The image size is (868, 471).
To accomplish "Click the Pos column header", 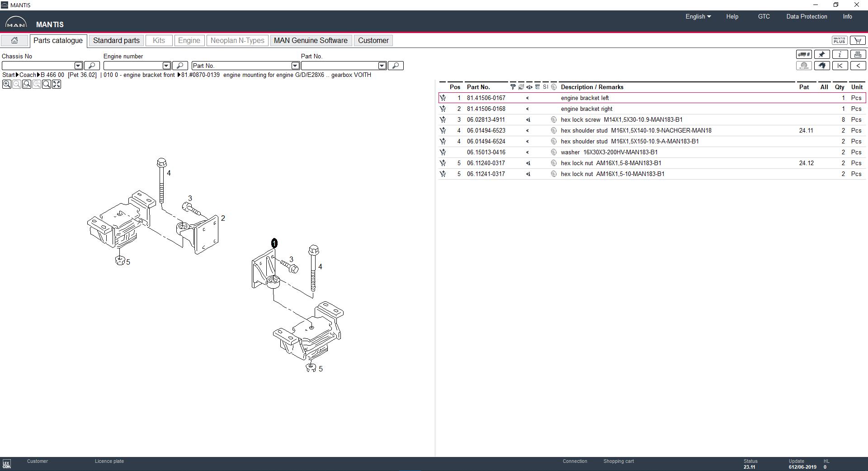I will point(455,87).
